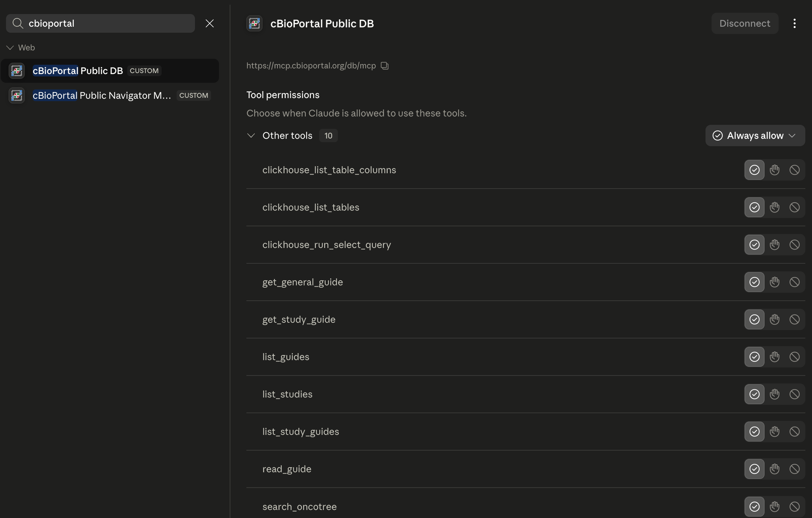
Task: Block list_studies tool
Action: click(794, 394)
